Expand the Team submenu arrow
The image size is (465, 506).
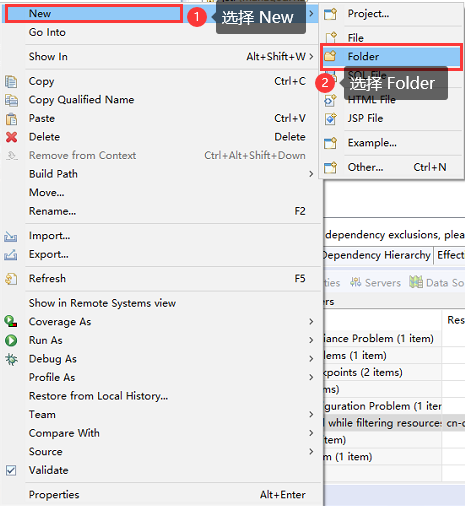311,414
